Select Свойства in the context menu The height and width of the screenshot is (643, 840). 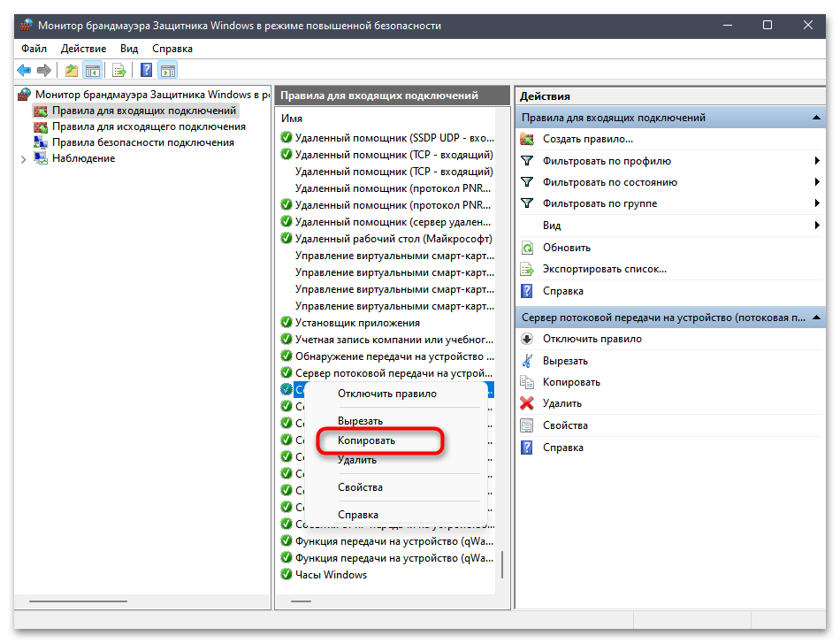(x=360, y=487)
